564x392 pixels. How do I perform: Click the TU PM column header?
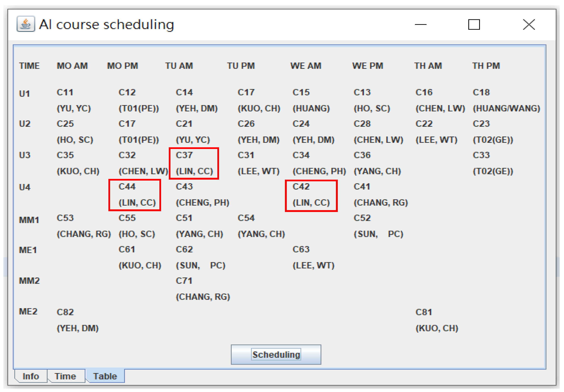click(x=241, y=65)
